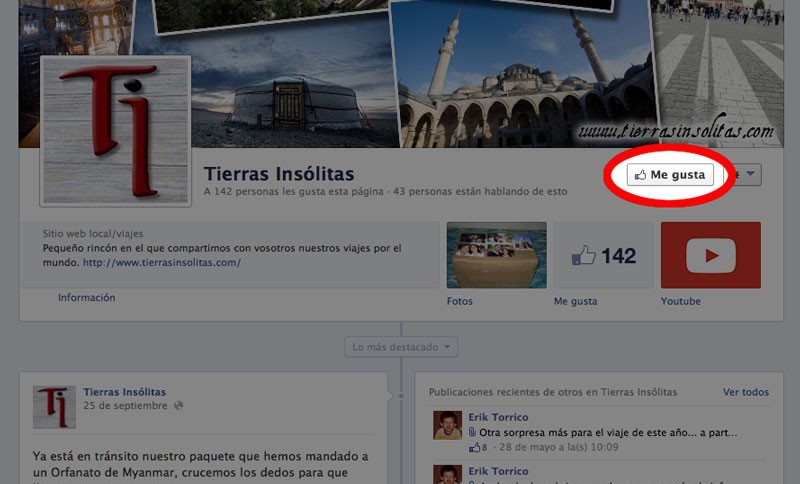Screen dimensions: 800x484
Task: Open the second Erik Torrico name link
Action: (498, 471)
